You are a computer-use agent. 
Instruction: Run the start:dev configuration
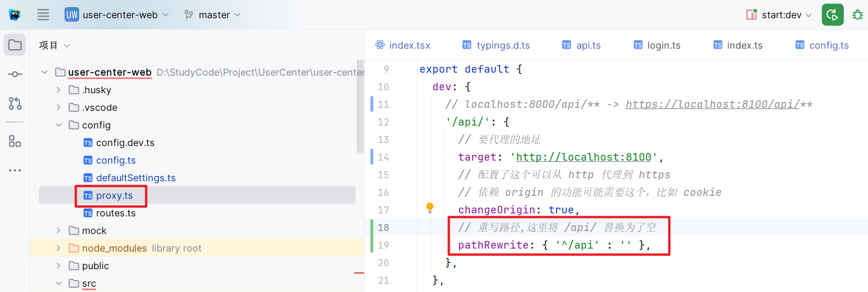click(x=832, y=15)
